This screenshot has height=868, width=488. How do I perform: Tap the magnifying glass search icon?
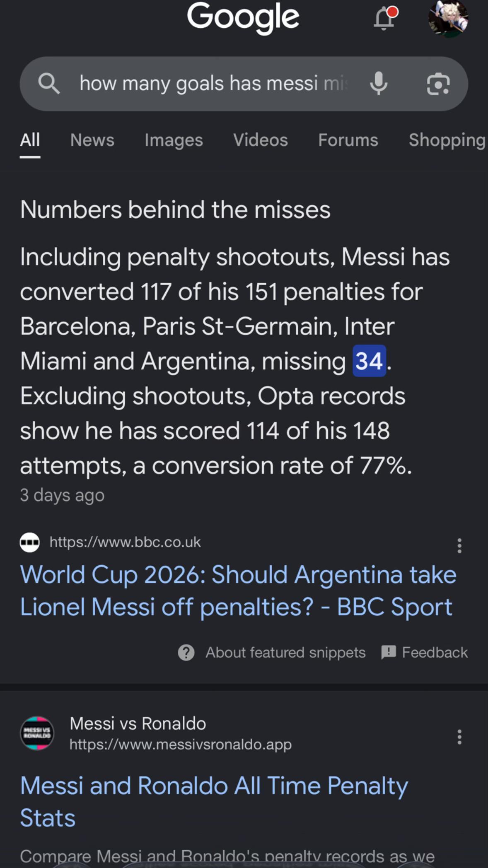pyautogui.click(x=49, y=84)
